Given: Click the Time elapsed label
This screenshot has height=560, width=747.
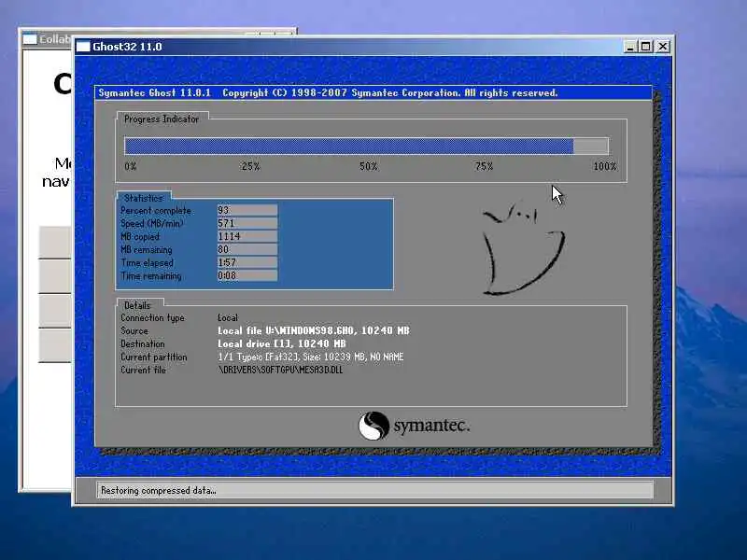Looking at the screenshot, I should [148, 263].
